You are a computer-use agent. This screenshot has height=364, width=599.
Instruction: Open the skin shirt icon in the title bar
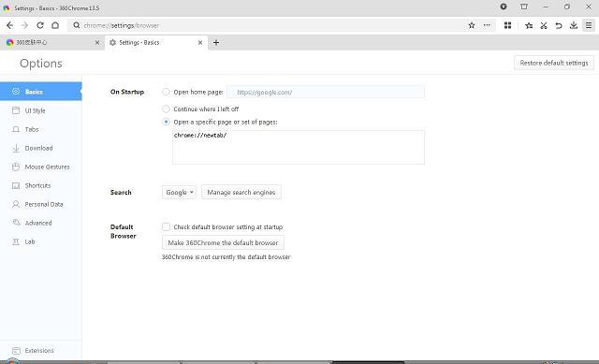524,7
